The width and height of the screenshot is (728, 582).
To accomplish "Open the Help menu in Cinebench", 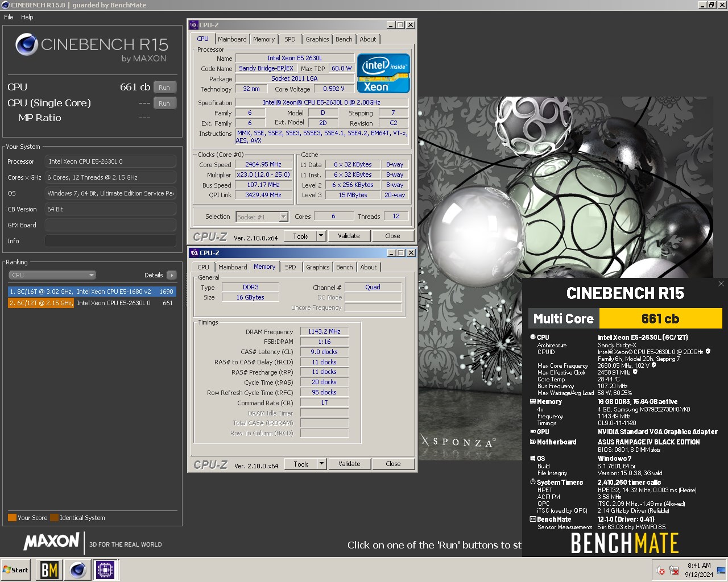I will 27,17.
